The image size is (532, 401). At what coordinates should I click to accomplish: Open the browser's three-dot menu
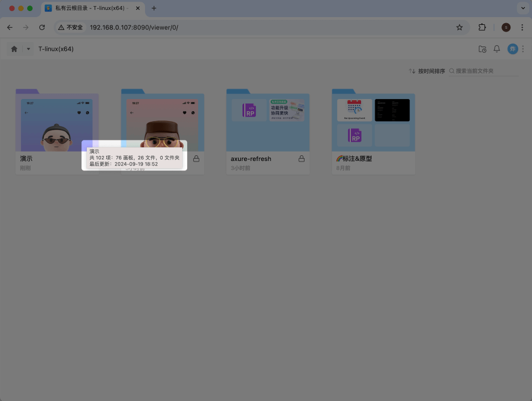(523, 27)
